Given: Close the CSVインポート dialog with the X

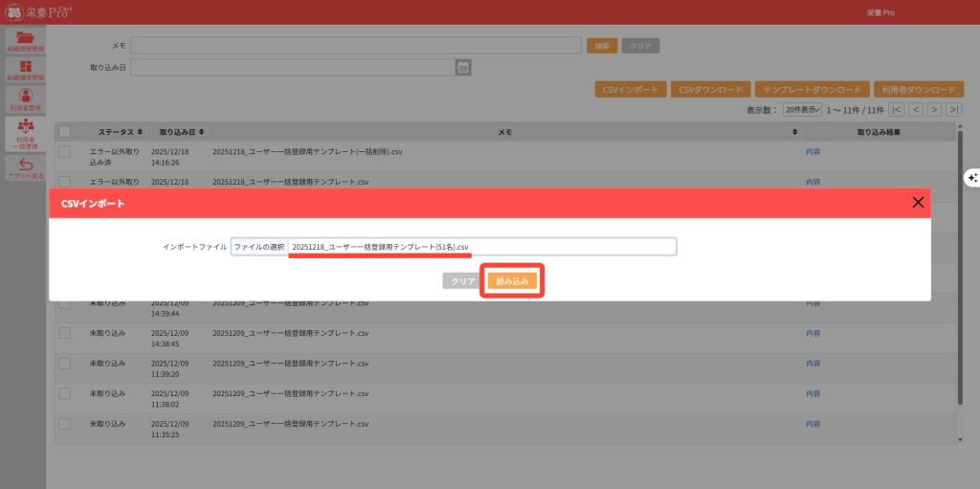Looking at the screenshot, I should [918, 202].
